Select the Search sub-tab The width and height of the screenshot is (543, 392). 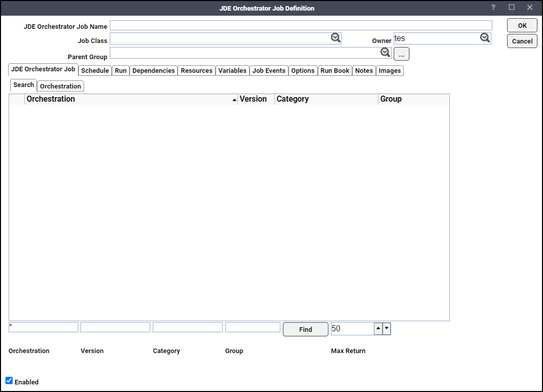tap(24, 85)
